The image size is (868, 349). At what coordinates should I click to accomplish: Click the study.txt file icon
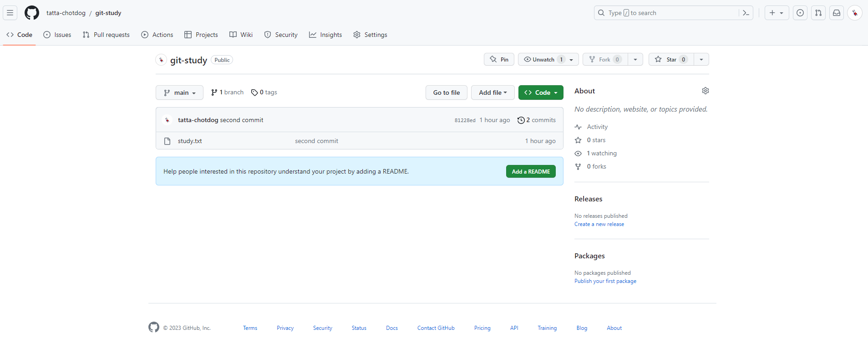pos(167,141)
